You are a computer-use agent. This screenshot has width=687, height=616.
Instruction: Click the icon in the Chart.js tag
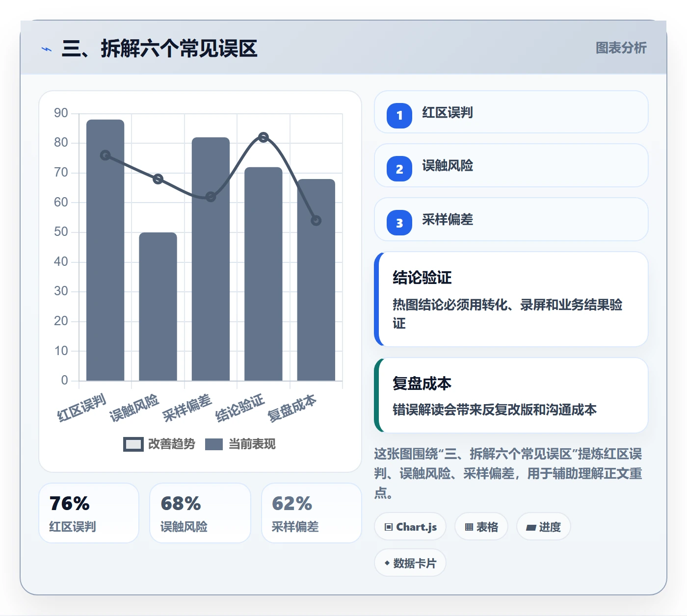pos(389,527)
